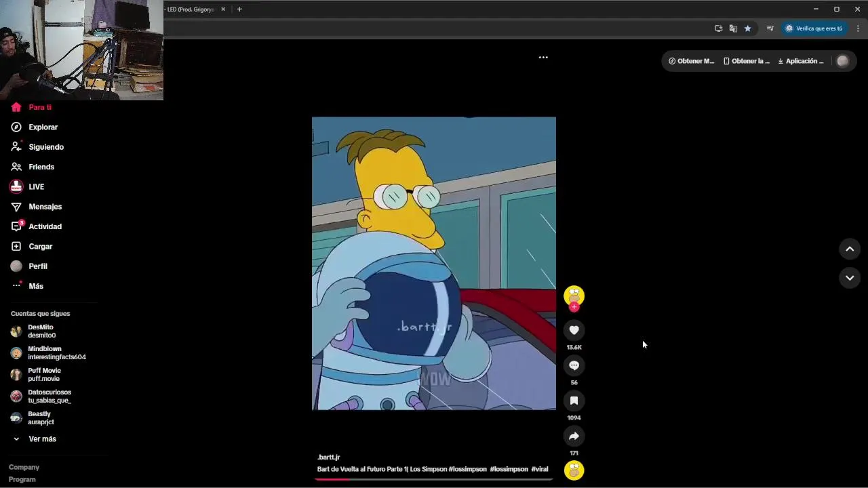The width and height of the screenshot is (868, 488).
Task: Click the Siguiendo person icon
Action: pyautogui.click(x=16, y=146)
